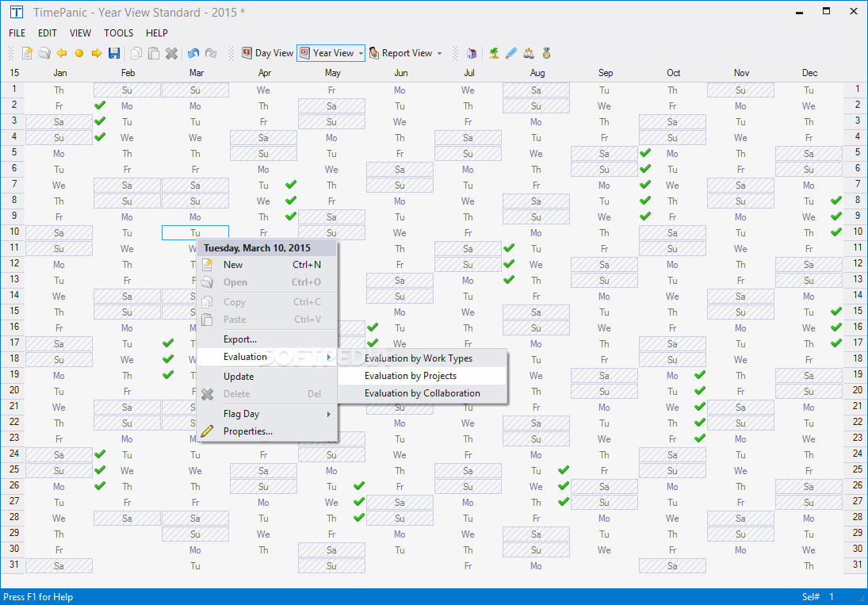This screenshot has width=868, height=605.
Task: Go forward with the right yellow arrow
Action: [x=97, y=53]
